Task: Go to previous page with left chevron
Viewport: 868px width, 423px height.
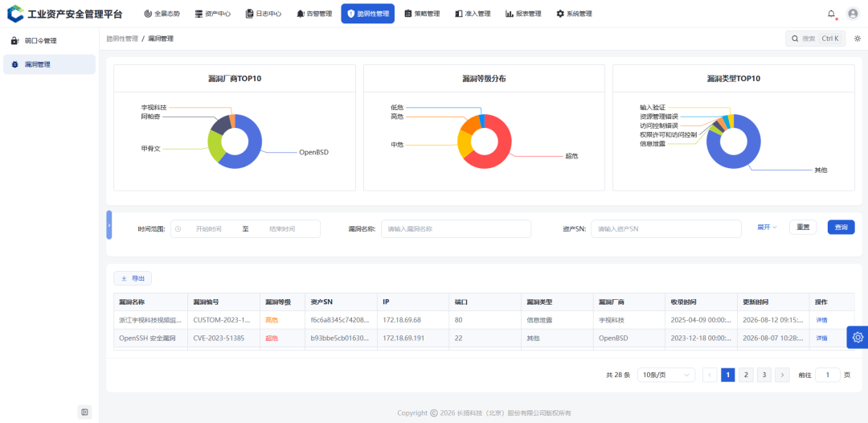Action: tap(710, 375)
